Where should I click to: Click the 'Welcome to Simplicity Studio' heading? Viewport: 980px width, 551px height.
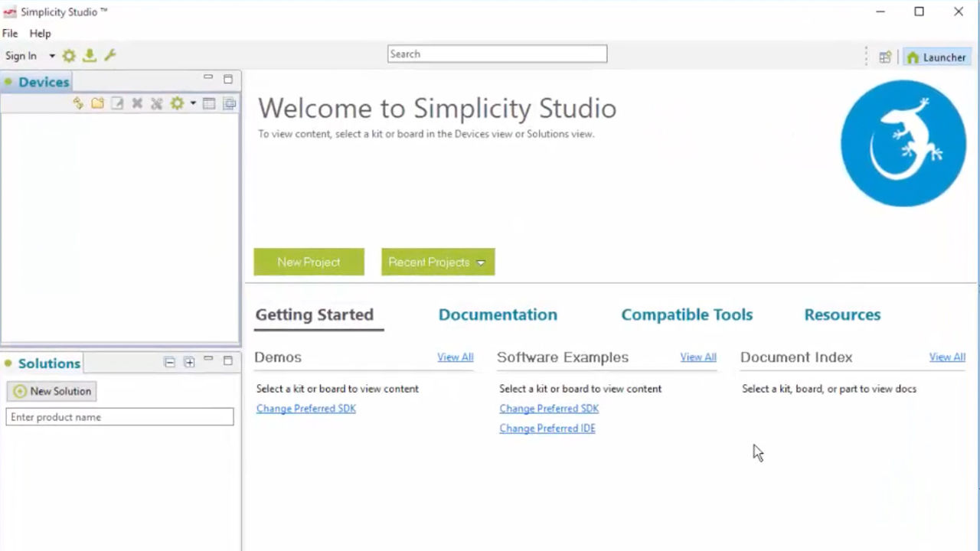click(x=437, y=108)
